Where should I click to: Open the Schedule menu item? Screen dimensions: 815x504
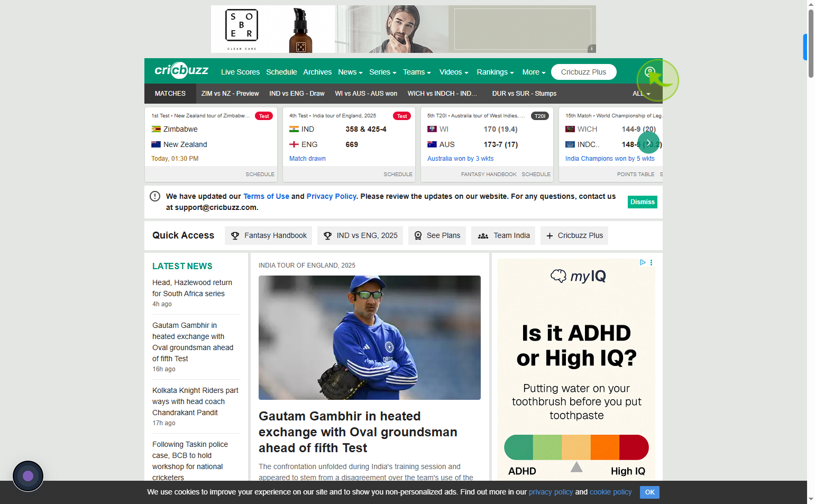pos(281,72)
